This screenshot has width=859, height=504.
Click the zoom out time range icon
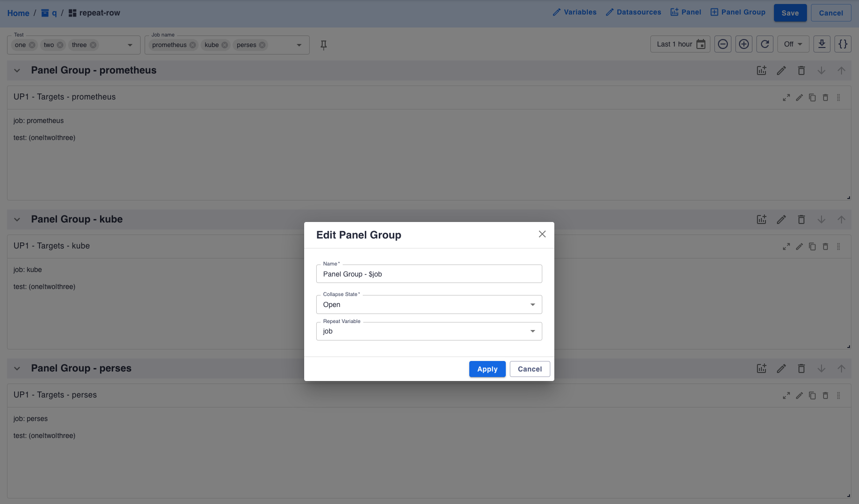[722, 44]
